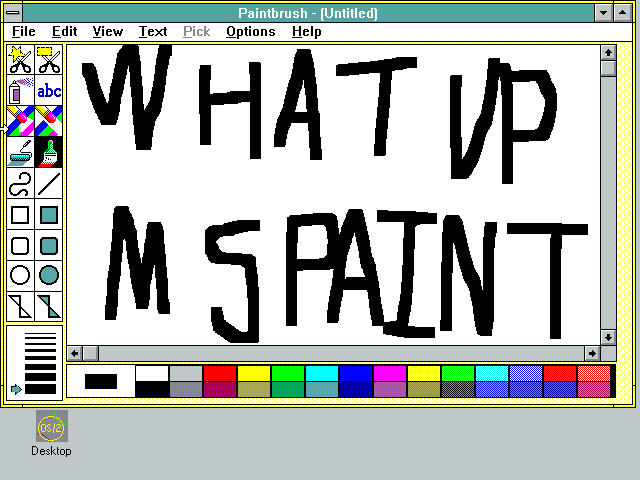The width and height of the screenshot is (640, 480).
Task: Open the Edit menu
Action: pyautogui.click(x=64, y=31)
